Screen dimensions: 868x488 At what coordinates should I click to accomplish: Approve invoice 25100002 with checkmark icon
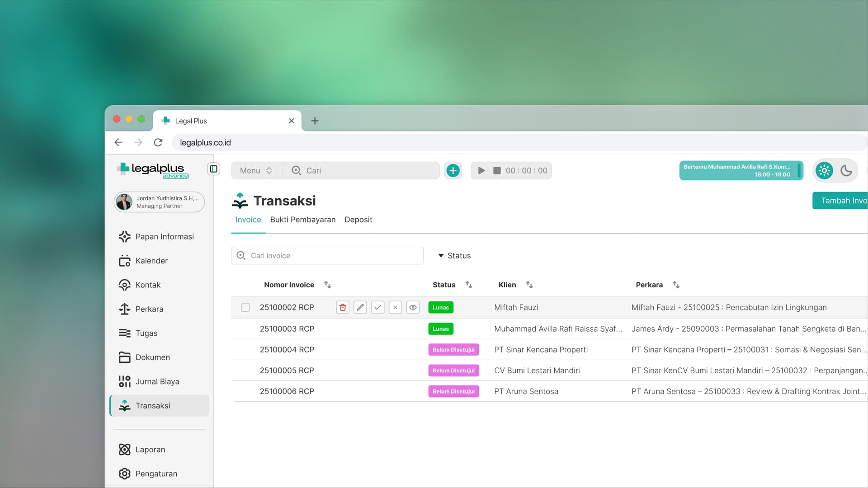pos(378,307)
